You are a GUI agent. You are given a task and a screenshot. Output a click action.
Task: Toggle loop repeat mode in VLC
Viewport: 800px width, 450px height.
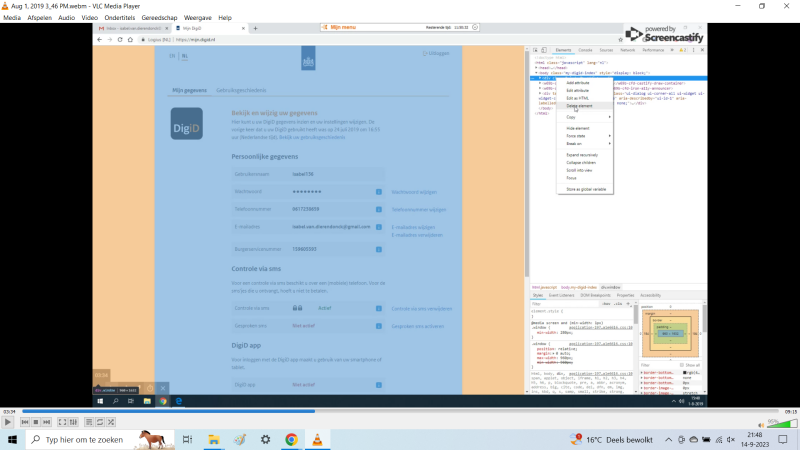(x=100, y=423)
